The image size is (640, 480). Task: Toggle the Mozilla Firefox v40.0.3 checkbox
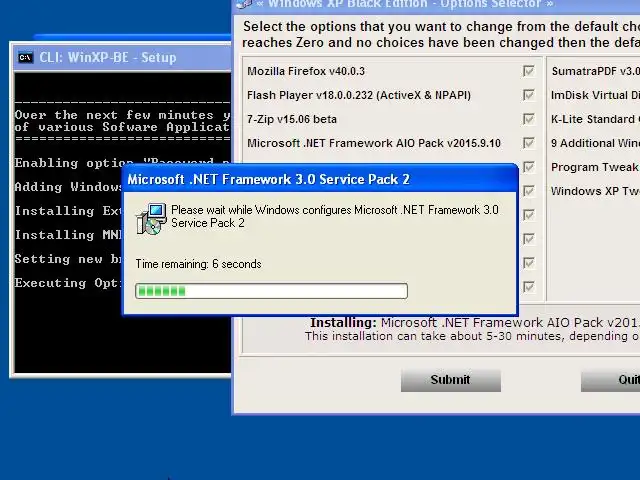[x=529, y=71]
